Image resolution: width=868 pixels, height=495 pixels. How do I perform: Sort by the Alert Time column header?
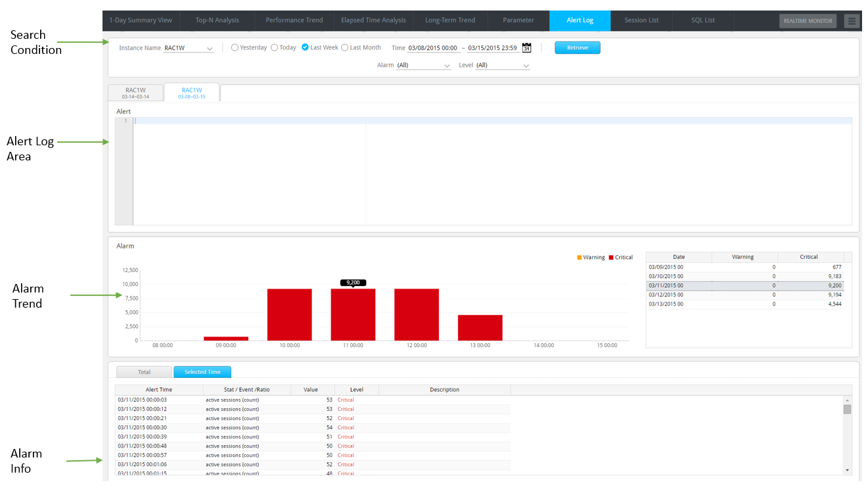158,390
